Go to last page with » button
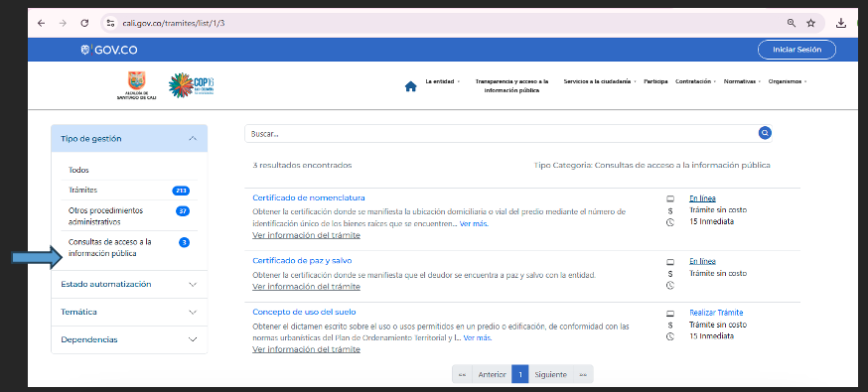 [583, 374]
